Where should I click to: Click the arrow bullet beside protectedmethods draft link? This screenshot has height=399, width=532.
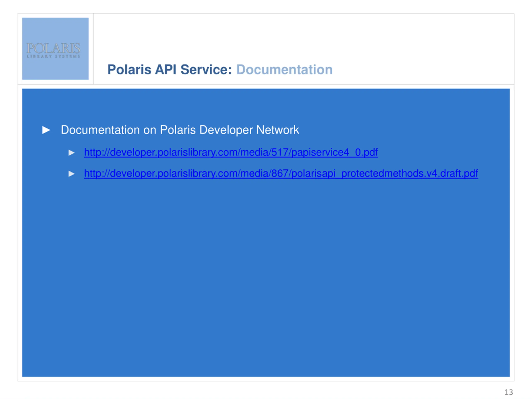pyautogui.click(x=71, y=174)
